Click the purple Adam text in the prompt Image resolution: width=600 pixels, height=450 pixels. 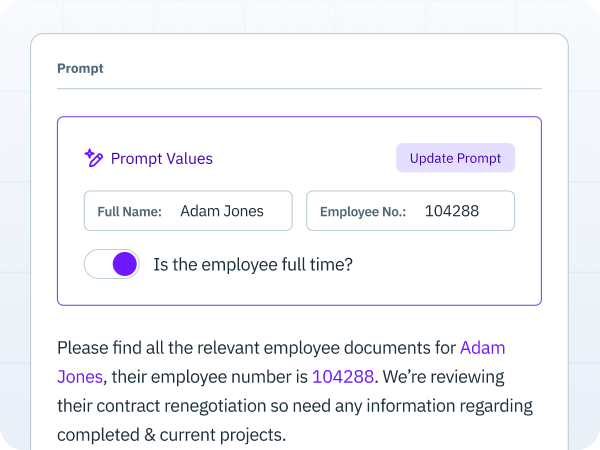482,348
